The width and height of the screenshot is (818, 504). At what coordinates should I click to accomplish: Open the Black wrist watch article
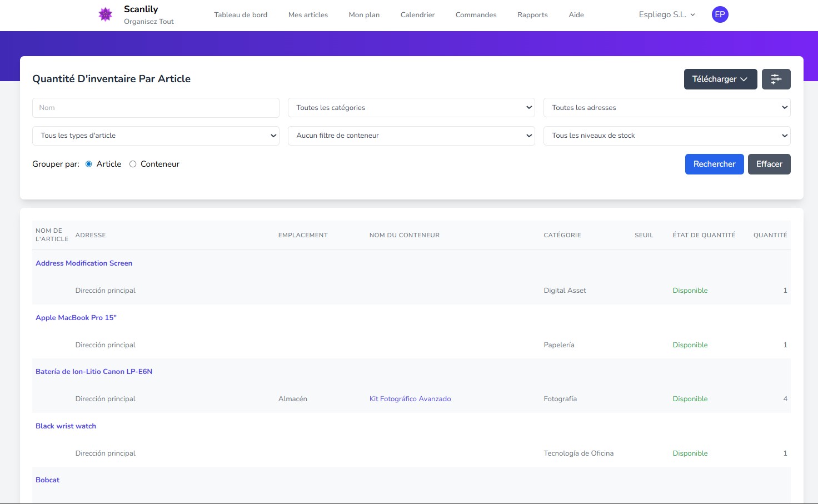click(66, 426)
